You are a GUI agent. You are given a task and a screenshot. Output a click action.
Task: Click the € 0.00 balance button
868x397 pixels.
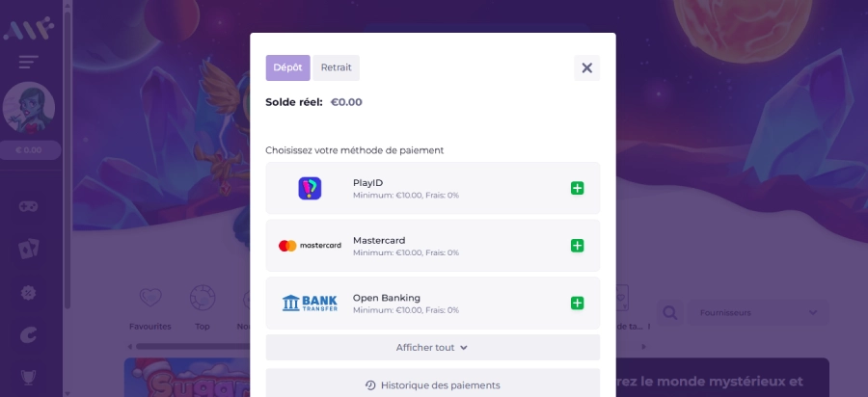(x=29, y=150)
